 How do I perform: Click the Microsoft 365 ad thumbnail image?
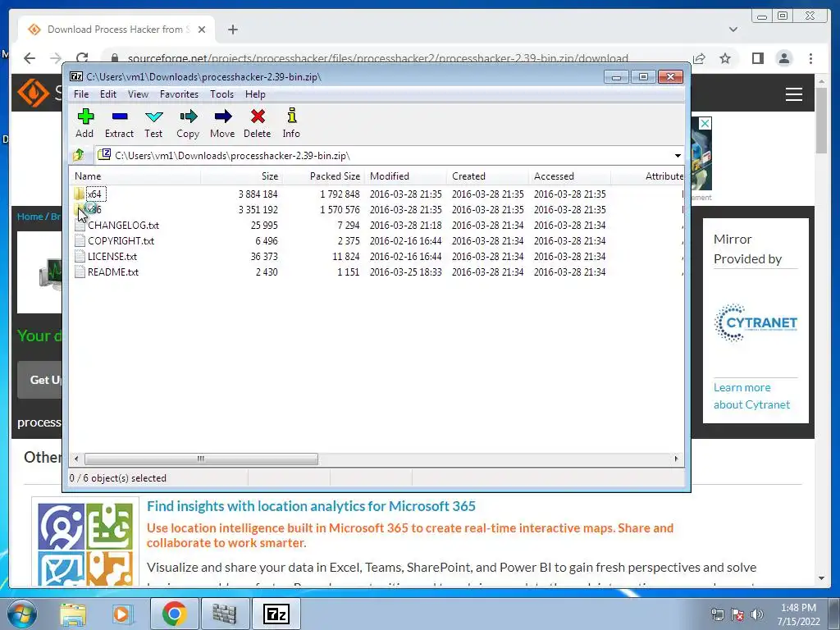click(85, 543)
